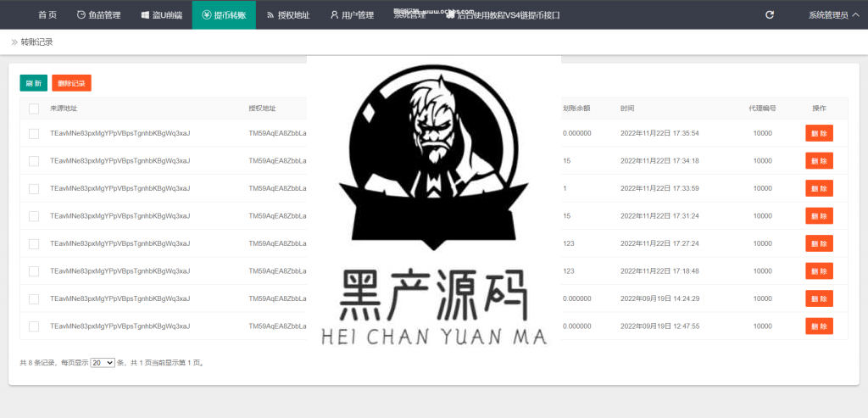Click the 删除 button for 14:24:29 row
The height and width of the screenshot is (418, 868).
coord(819,298)
